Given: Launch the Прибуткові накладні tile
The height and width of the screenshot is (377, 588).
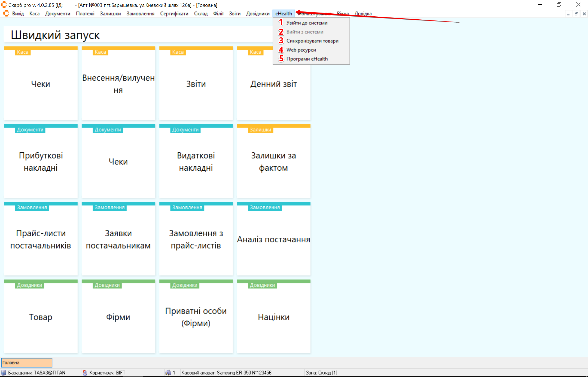Looking at the screenshot, I should pyautogui.click(x=41, y=161).
